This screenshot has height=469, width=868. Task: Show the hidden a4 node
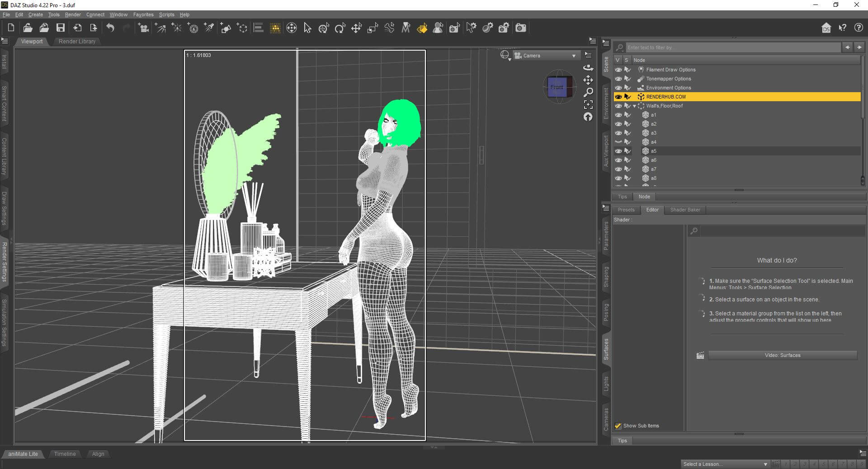(618, 142)
